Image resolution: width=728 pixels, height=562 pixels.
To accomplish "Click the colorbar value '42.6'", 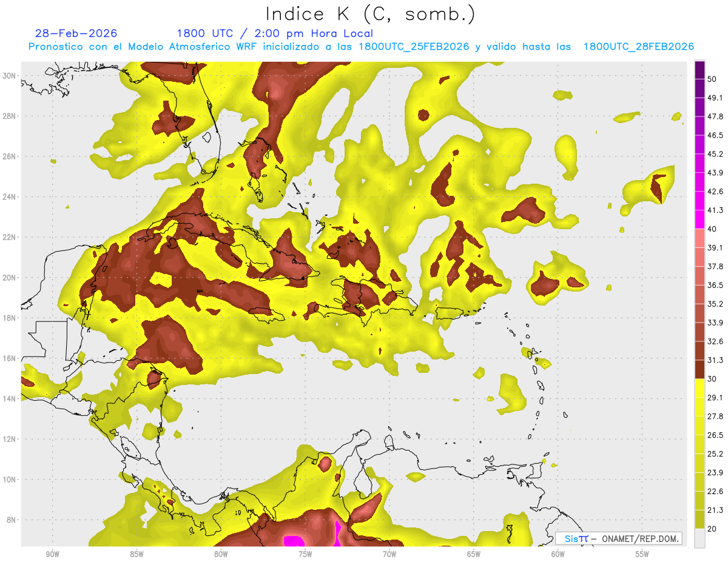I will 715,192.
